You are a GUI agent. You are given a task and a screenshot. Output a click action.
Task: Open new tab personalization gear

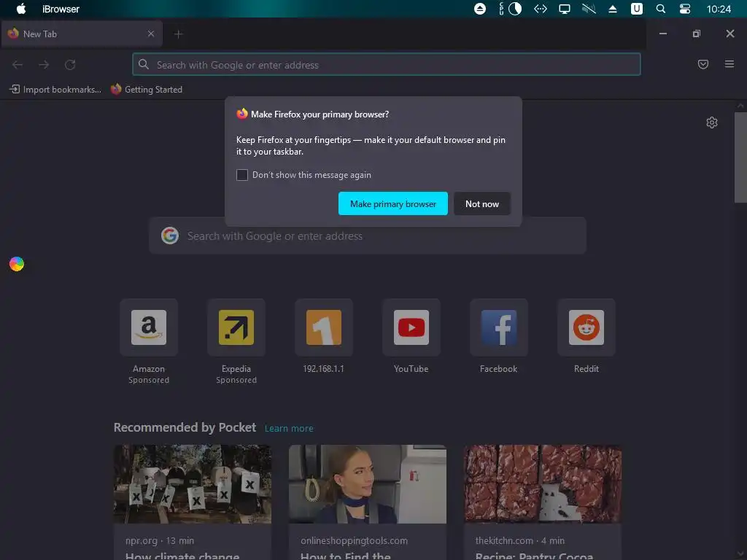[712, 122]
